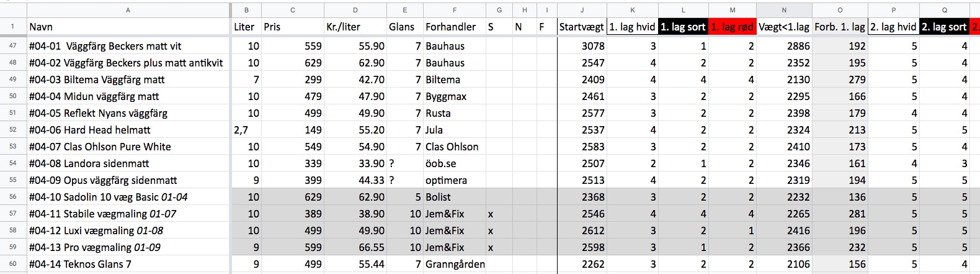
Task: Select row 47 header
Action: (13, 46)
